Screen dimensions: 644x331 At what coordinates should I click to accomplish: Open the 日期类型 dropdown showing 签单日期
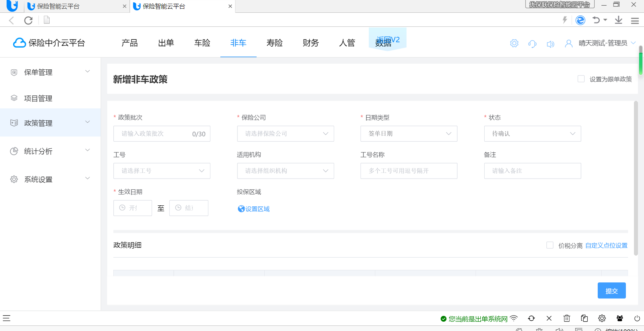click(x=409, y=134)
